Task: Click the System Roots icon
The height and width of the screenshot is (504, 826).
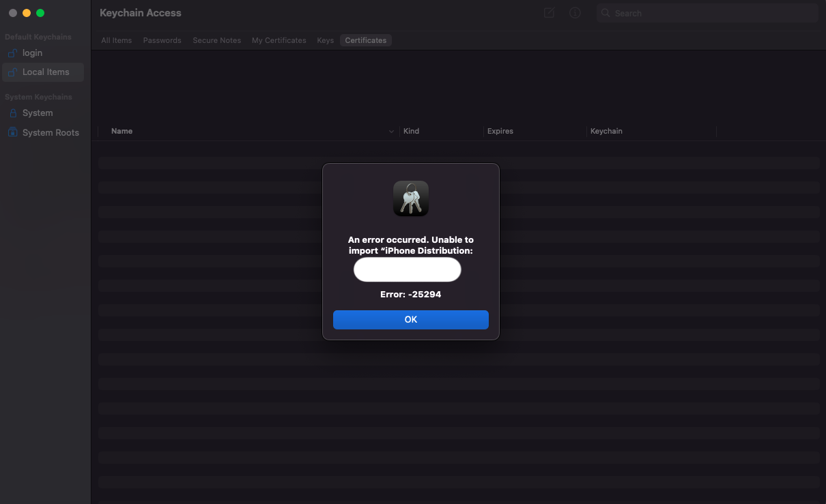Action: (12, 132)
